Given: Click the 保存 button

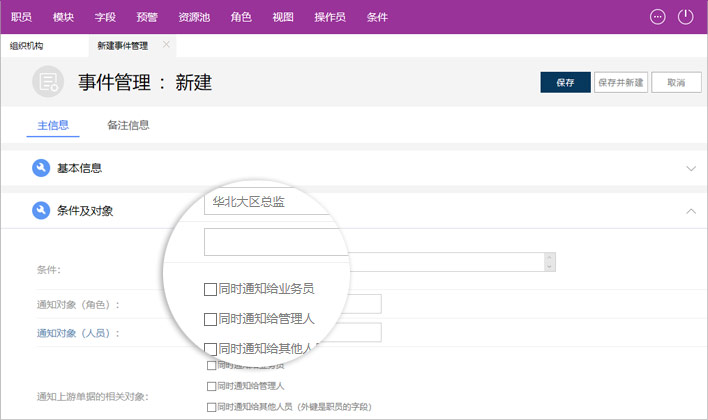Looking at the screenshot, I should (565, 83).
